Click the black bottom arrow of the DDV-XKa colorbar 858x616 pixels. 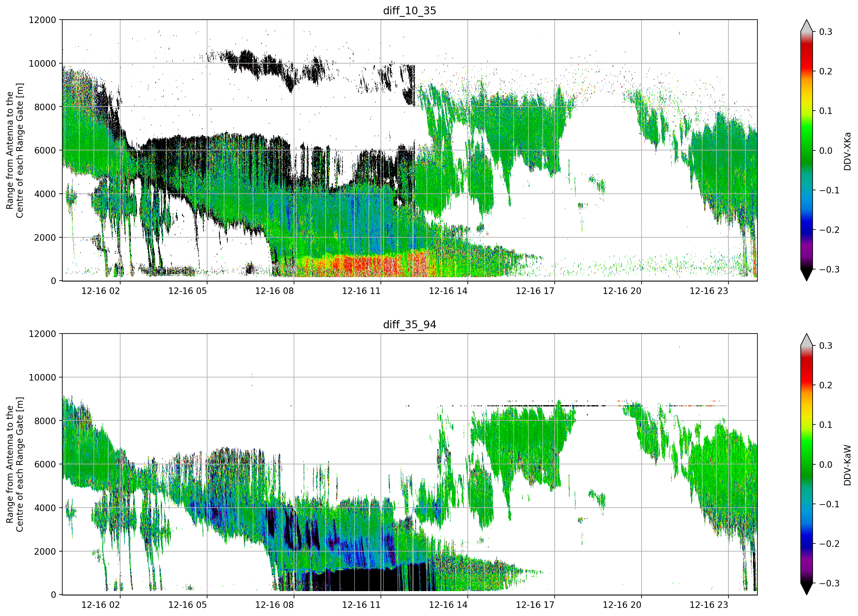point(807,275)
